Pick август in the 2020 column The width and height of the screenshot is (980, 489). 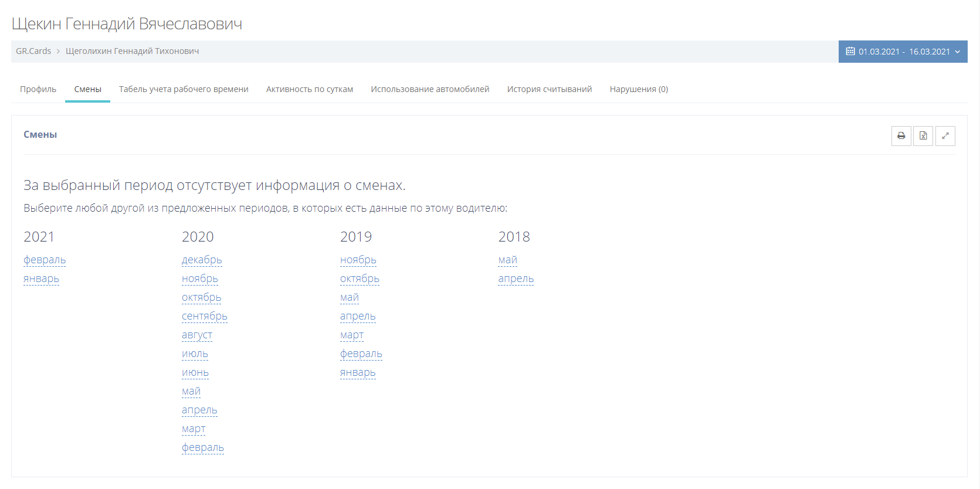pos(197,335)
